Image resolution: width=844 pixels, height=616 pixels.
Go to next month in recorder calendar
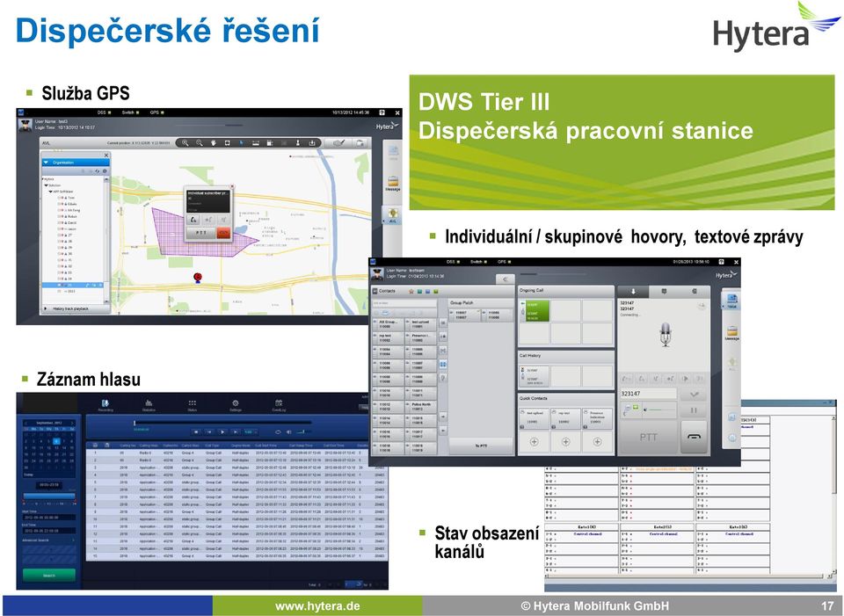[72, 423]
